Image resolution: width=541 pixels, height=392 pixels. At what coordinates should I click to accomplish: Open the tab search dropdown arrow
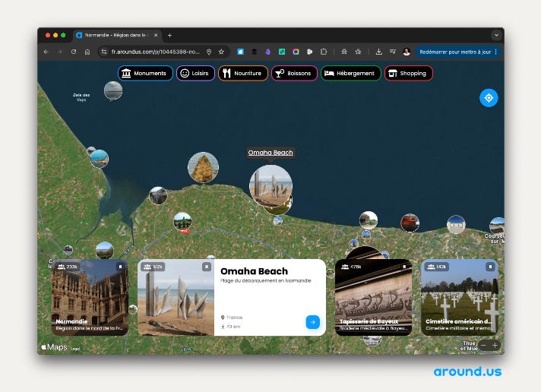496,35
